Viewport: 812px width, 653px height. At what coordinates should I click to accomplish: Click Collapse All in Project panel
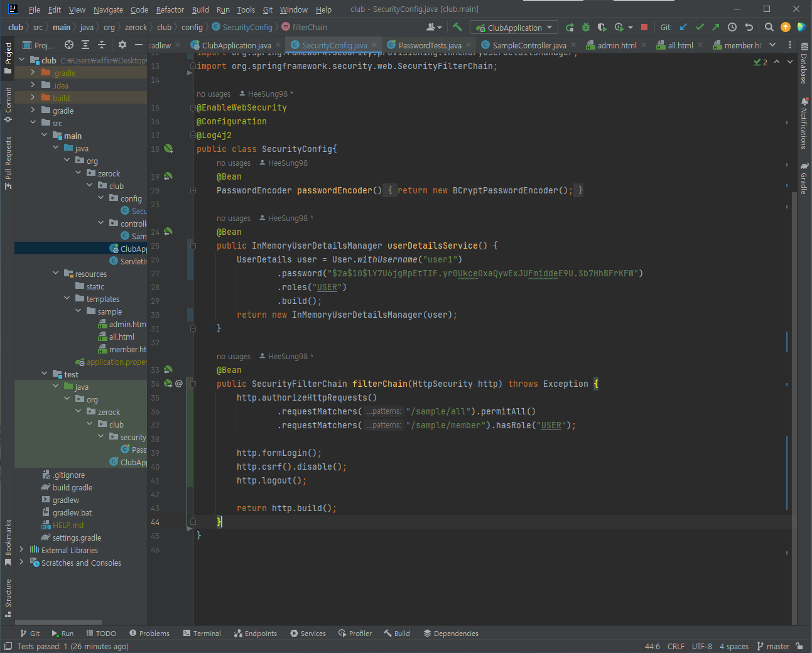click(102, 45)
